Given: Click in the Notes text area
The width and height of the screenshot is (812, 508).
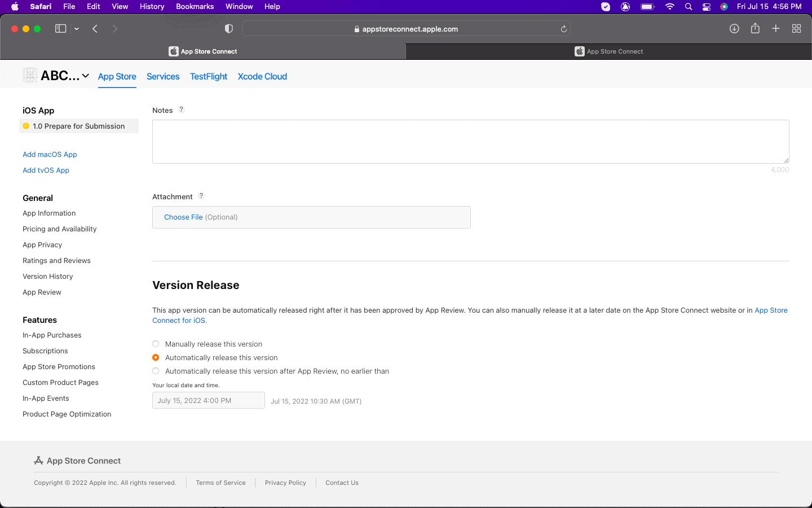Looking at the screenshot, I should click(471, 142).
